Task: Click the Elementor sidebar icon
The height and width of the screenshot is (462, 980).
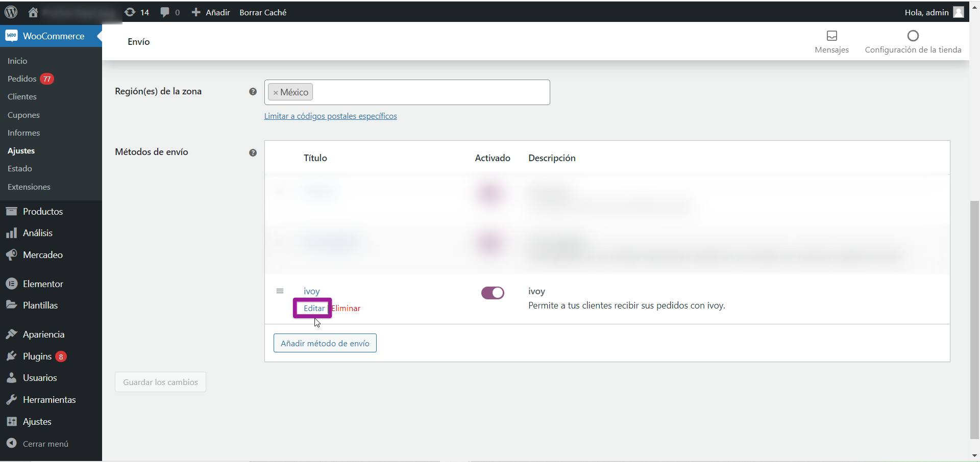Action: click(x=11, y=284)
